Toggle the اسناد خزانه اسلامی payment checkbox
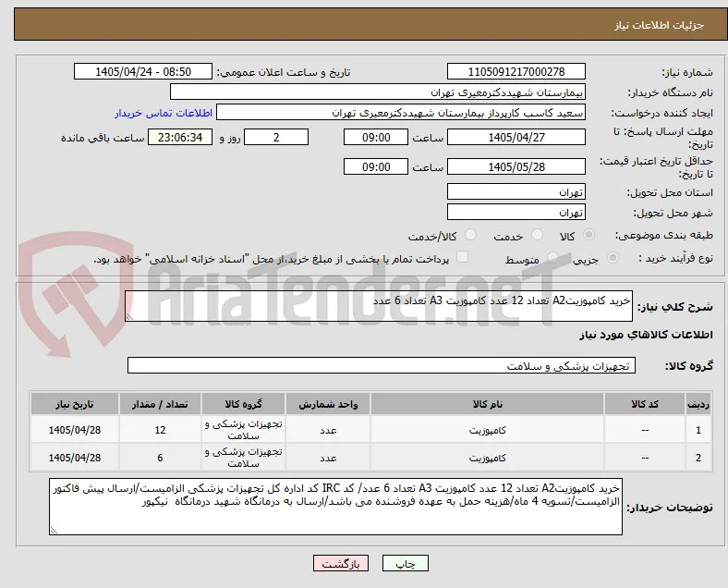Screen dimensions: 728x588 click(463, 257)
